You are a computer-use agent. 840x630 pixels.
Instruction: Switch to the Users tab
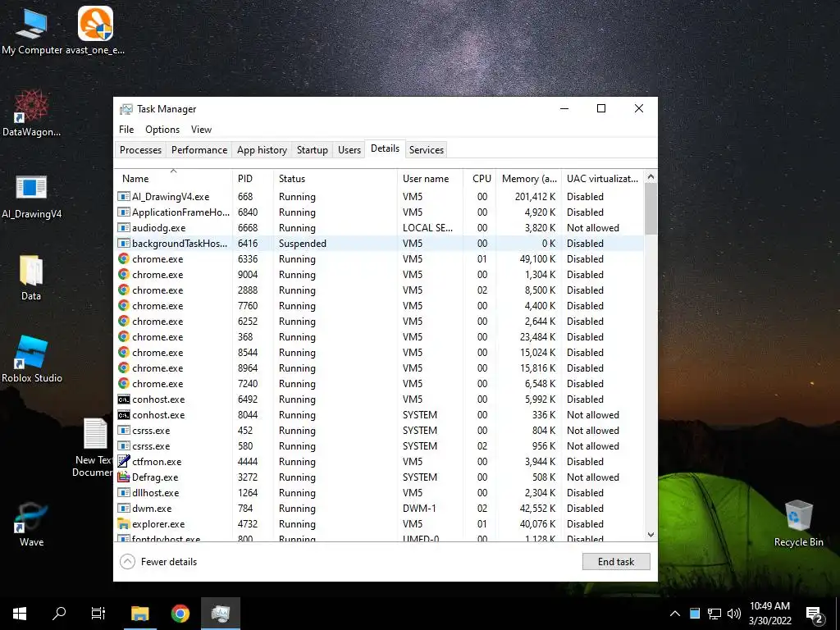349,150
